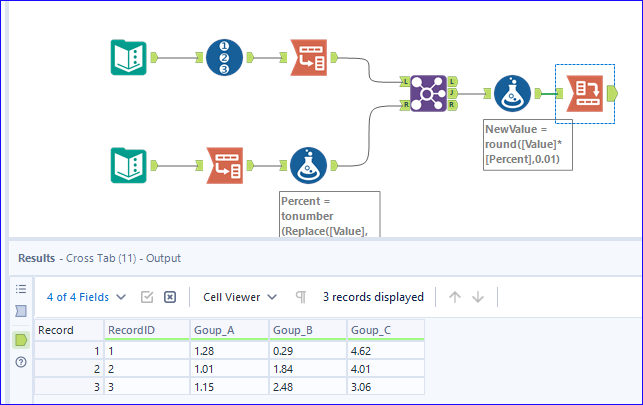Select cell 0.29 in Goup_B
This screenshot has height=405, width=643.
[x=308, y=351]
